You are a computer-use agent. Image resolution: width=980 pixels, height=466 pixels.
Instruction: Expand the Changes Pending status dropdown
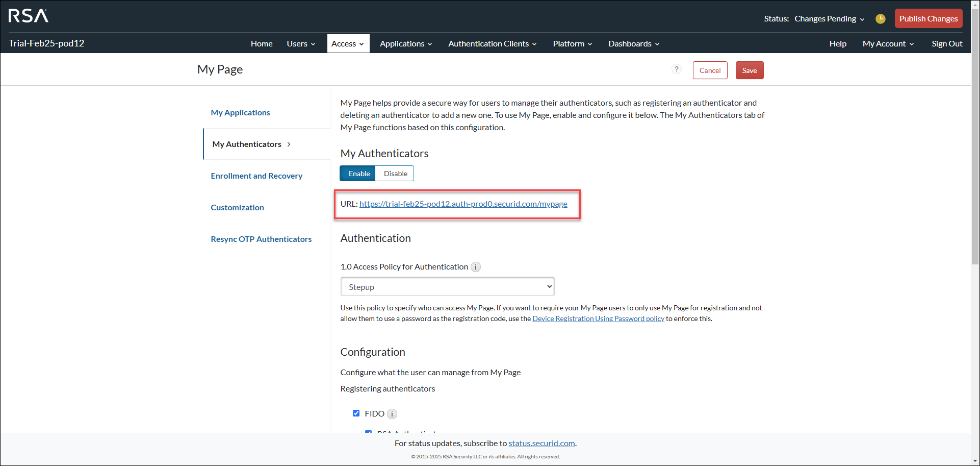click(829, 19)
